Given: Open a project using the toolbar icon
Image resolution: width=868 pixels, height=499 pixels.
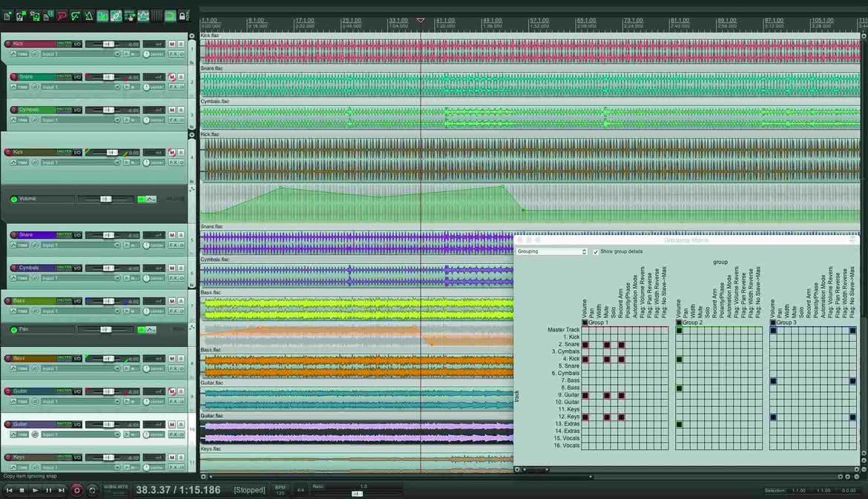Looking at the screenshot, I should coord(21,16).
